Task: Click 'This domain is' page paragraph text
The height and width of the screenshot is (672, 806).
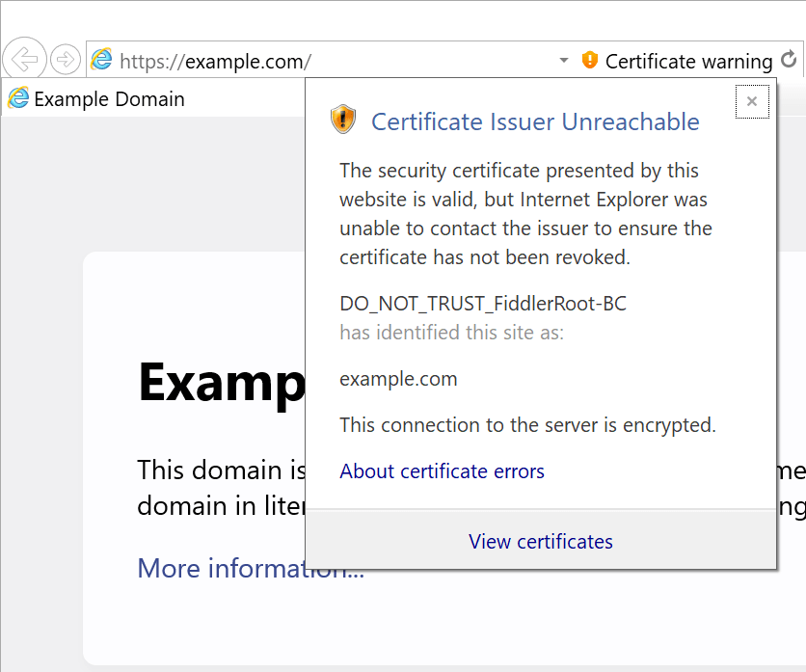Action: click(222, 470)
